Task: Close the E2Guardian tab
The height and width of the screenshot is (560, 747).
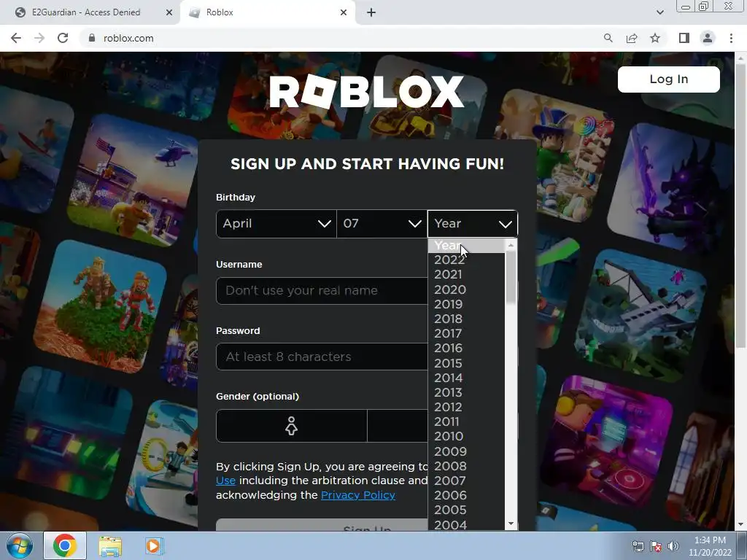Action: tap(169, 12)
